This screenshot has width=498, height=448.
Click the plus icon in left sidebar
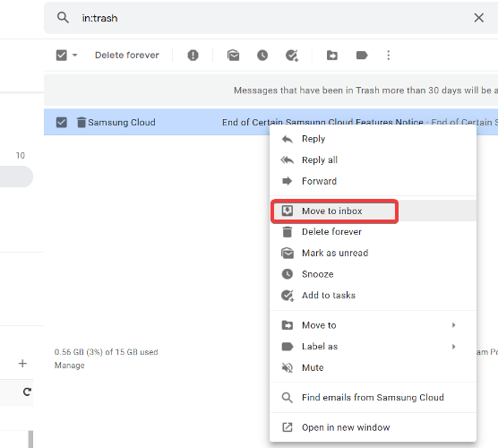(x=22, y=364)
